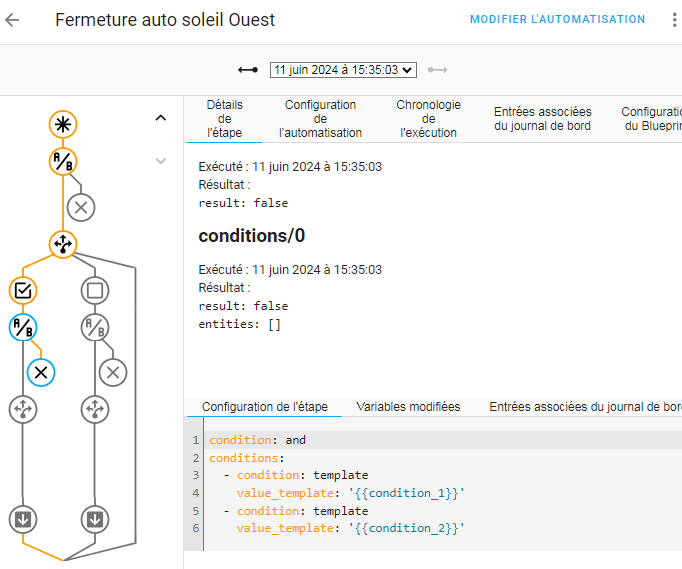Click the down chevron beside the graph

(161, 161)
